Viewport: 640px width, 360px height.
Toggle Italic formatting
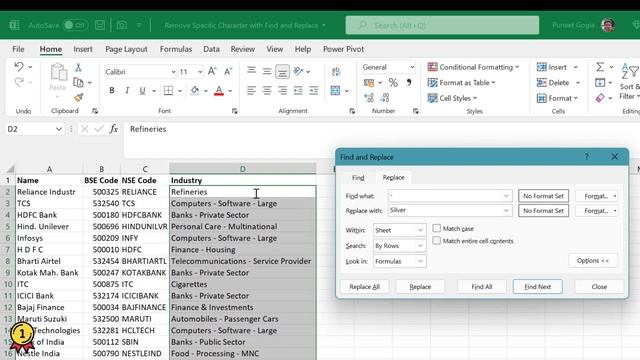pos(127,91)
